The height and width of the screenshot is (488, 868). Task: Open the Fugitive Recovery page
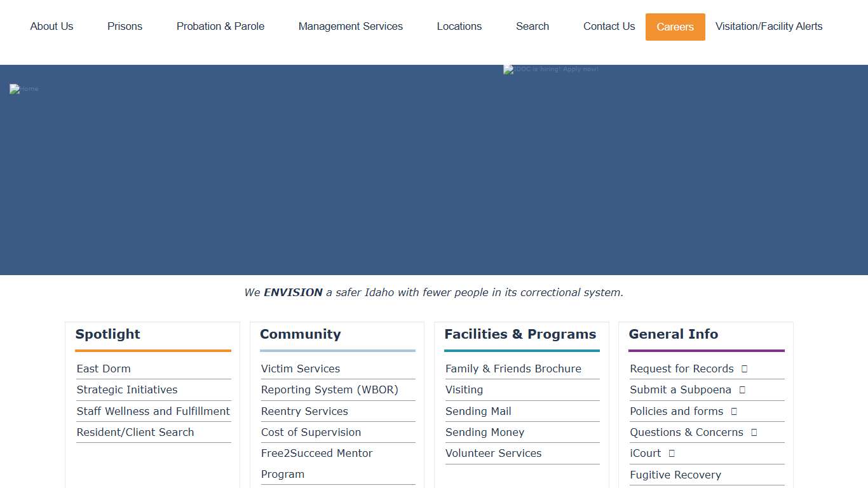[675, 475]
